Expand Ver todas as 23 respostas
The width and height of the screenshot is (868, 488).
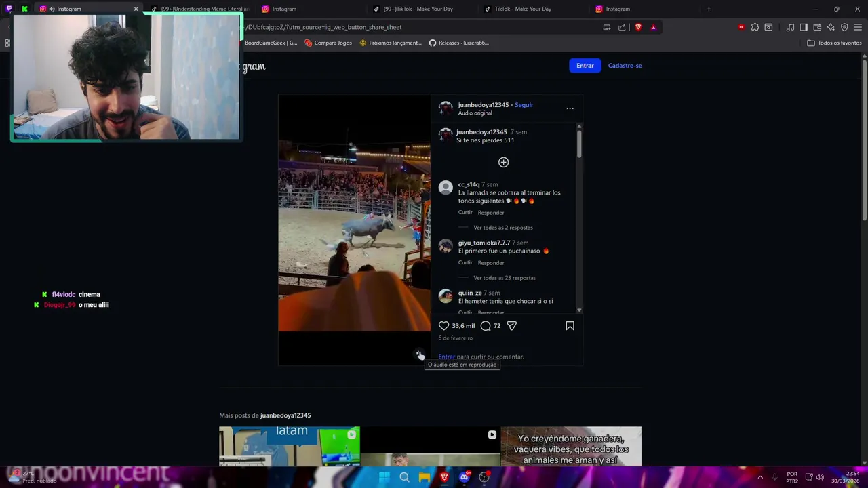[505, 278]
